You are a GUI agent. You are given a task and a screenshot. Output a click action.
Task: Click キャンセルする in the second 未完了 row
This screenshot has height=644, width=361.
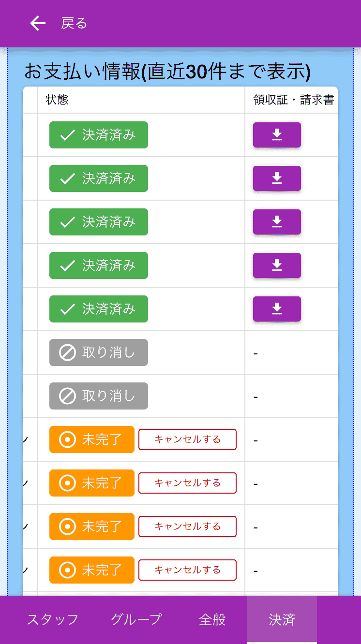coord(187,483)
